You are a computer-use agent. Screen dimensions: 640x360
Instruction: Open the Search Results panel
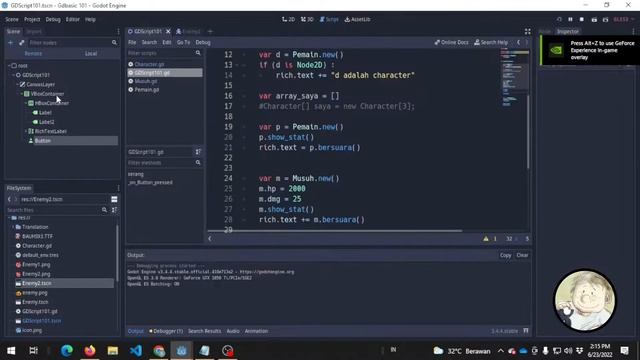click(204, 331)
